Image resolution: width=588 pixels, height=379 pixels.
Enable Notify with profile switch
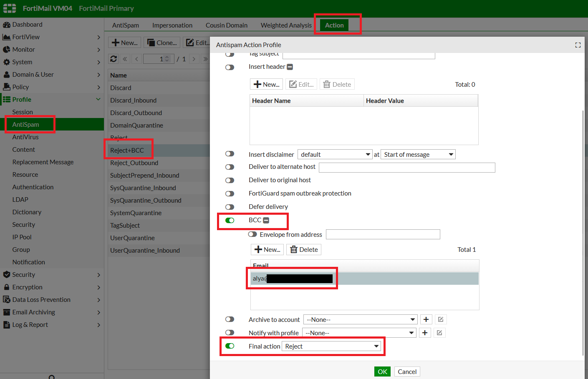[x=230, y=333]
